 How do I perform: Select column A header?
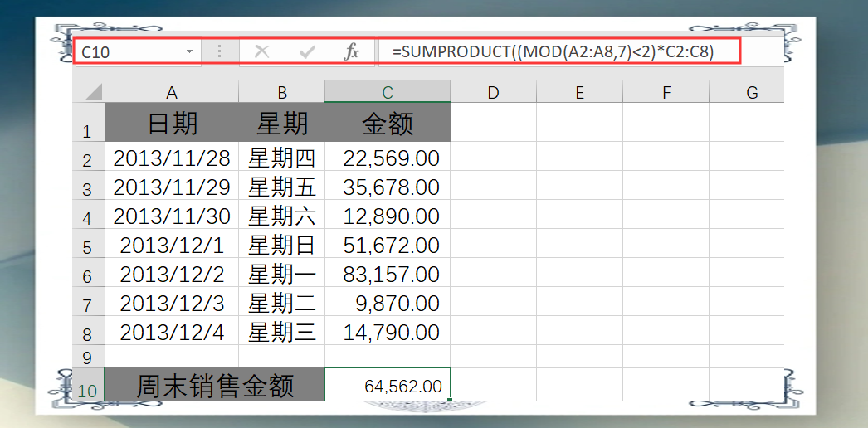pyautogui.click(x=172, y=92)
